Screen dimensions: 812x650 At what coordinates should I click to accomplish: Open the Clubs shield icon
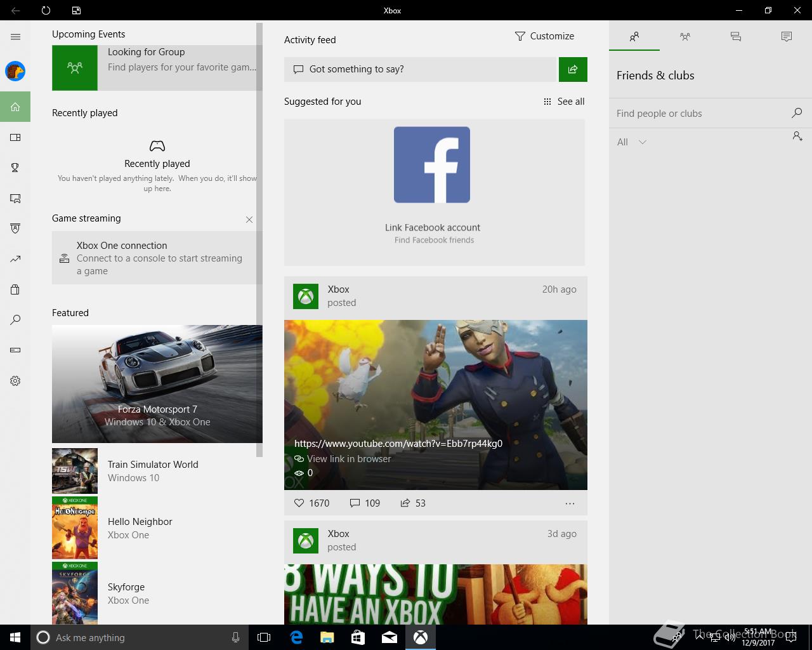(15, 229)
